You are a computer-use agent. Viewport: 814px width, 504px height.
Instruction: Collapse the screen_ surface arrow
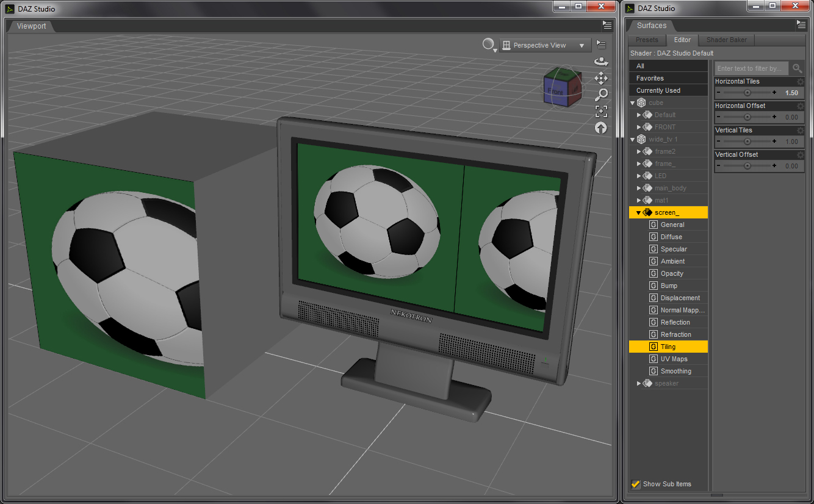[x=639, y=213]
